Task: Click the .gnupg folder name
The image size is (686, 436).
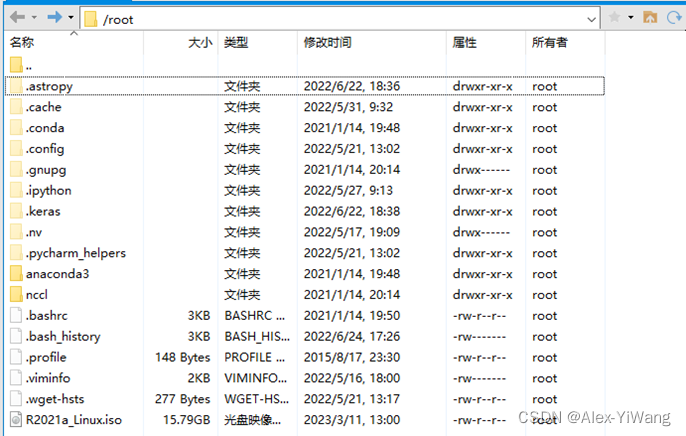Action: tap(46, 170)
